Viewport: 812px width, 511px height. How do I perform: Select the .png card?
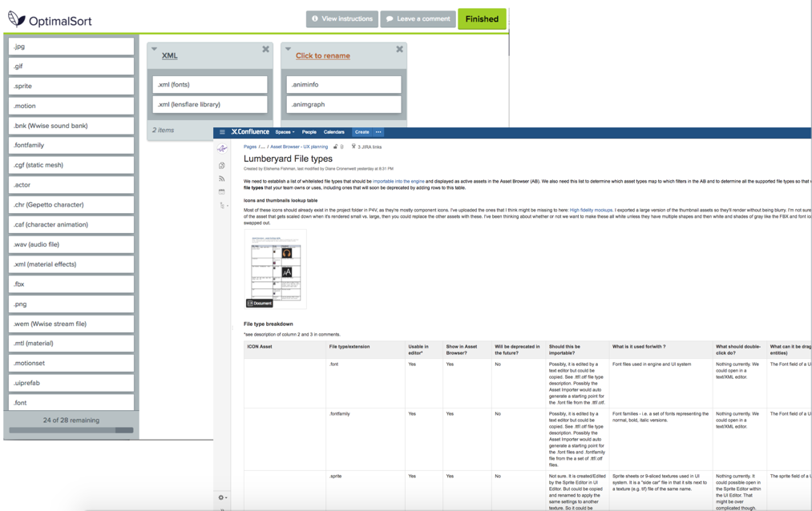pyautogui.click(x=71, y=304)
